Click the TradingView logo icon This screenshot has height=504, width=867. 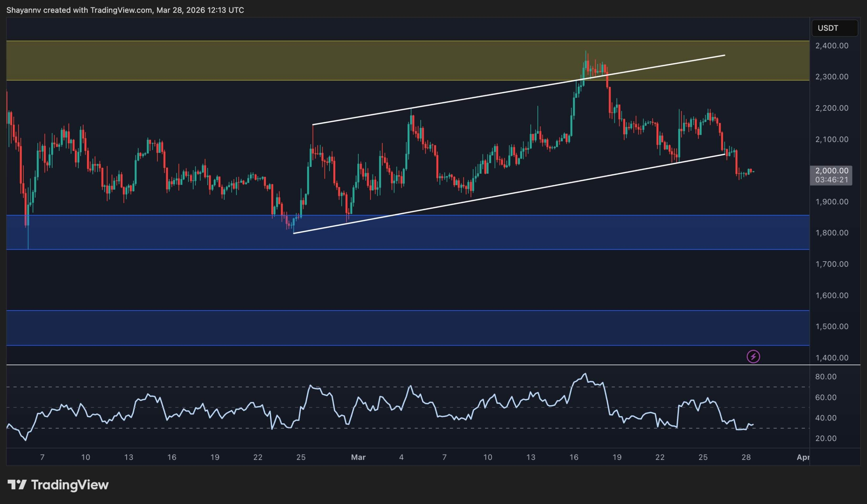pos(17,485)
